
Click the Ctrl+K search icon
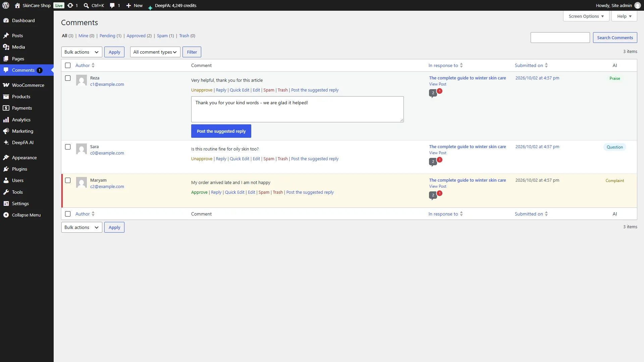coord(86,5)
